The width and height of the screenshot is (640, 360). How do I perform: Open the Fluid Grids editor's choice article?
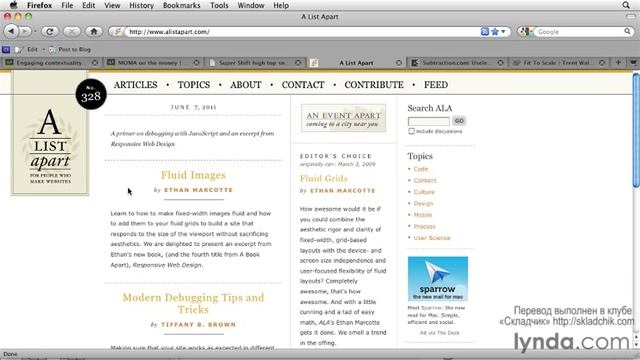(324, 179)
